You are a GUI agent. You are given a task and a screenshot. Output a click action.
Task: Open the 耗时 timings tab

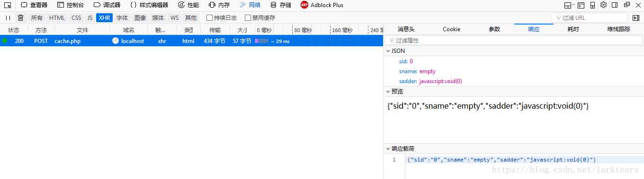(573, 29)
